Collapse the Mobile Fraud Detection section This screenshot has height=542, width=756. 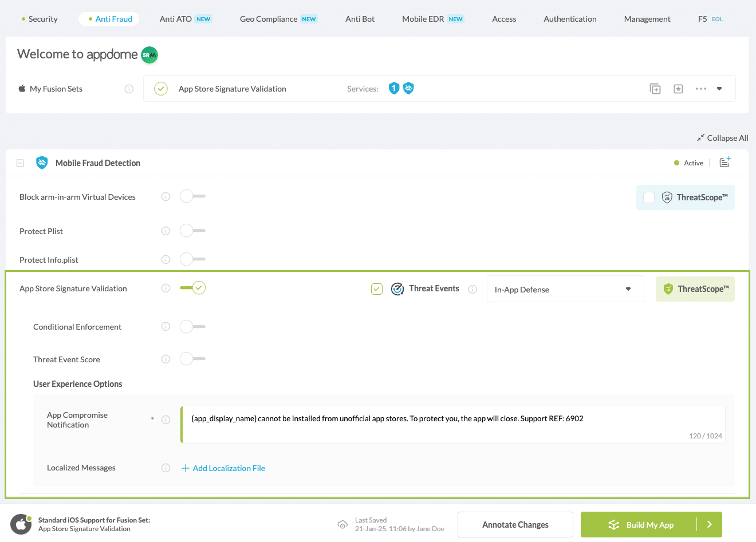[20, 163]
